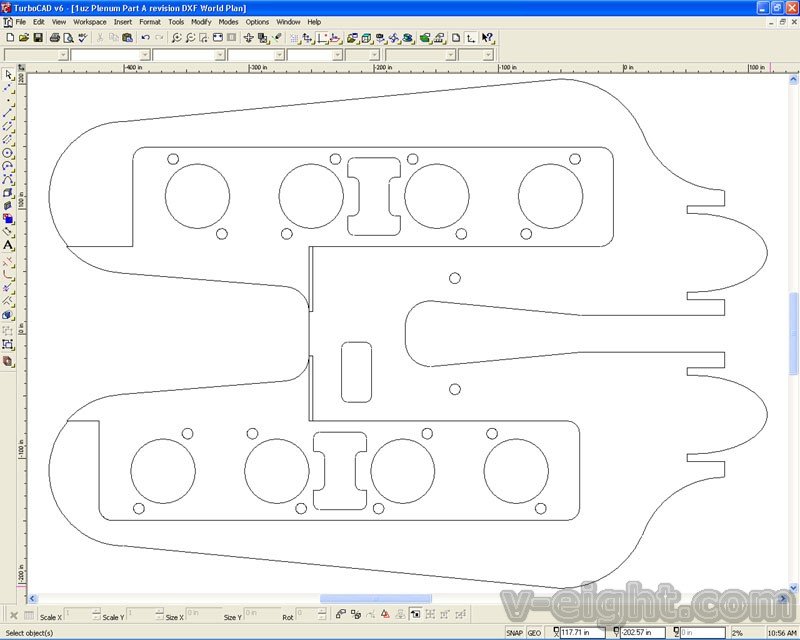The width and height of the screenshot is (800, 640).
Task: Open the Modify menu
Action: click(201, 21)
